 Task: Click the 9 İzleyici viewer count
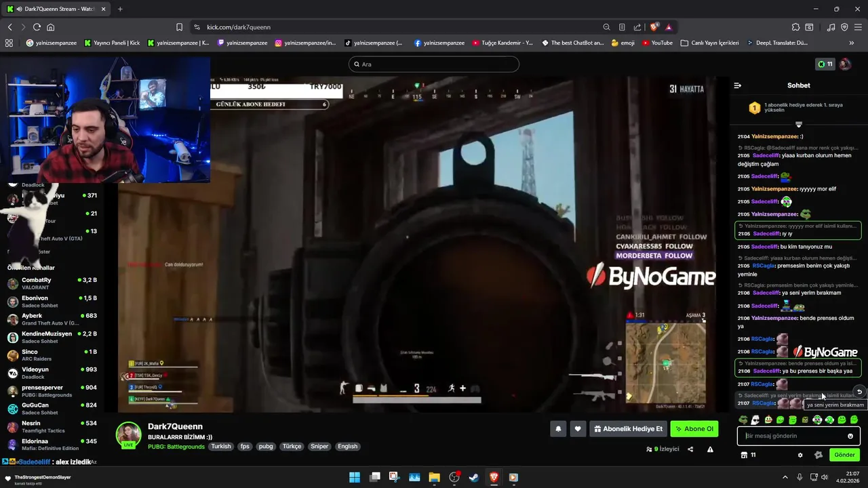[663, 449]
